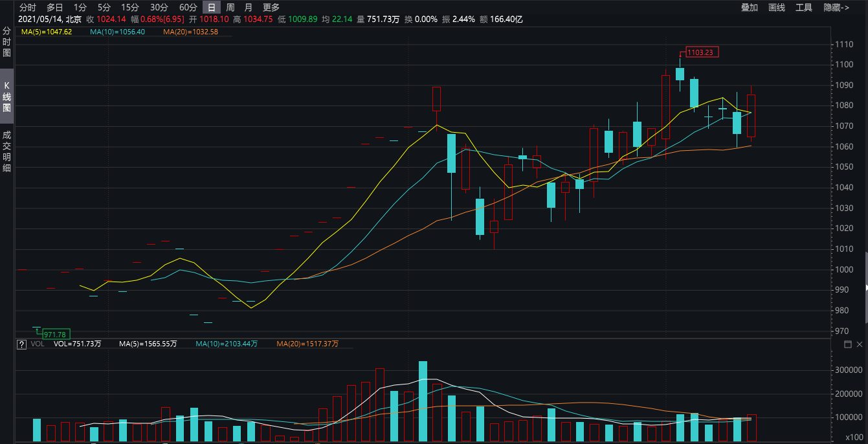The width and height of the screenshot is (868, 444).
Task: Switch to 分时图 sidebar view
Action: coord(6,42)
